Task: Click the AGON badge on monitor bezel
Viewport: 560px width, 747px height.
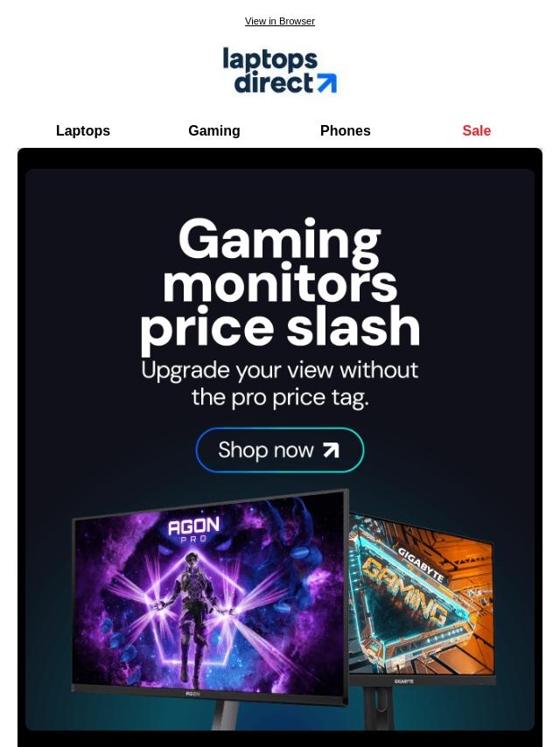Action: pyautogui.click(x=192, y=694)
